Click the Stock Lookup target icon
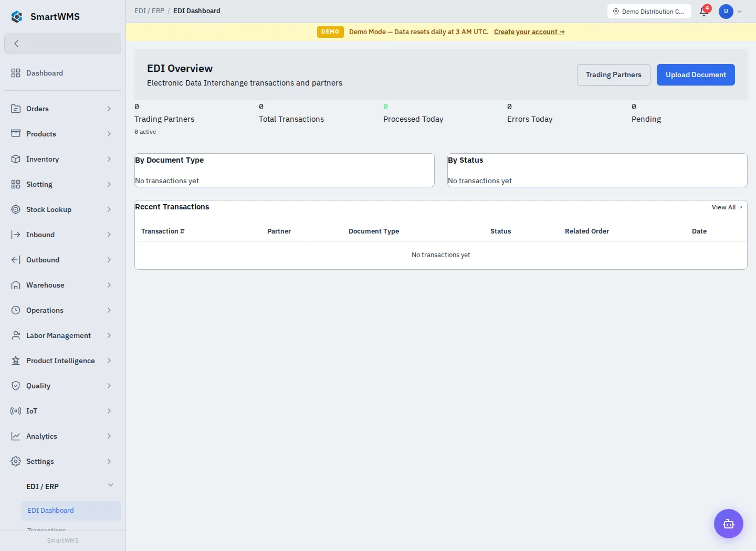Viewport: 756px width, 551px height. pos(16,209)
